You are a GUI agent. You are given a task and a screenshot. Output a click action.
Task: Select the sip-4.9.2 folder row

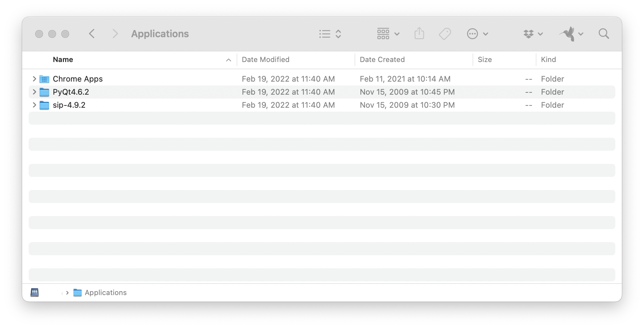(x=322, y=105)
